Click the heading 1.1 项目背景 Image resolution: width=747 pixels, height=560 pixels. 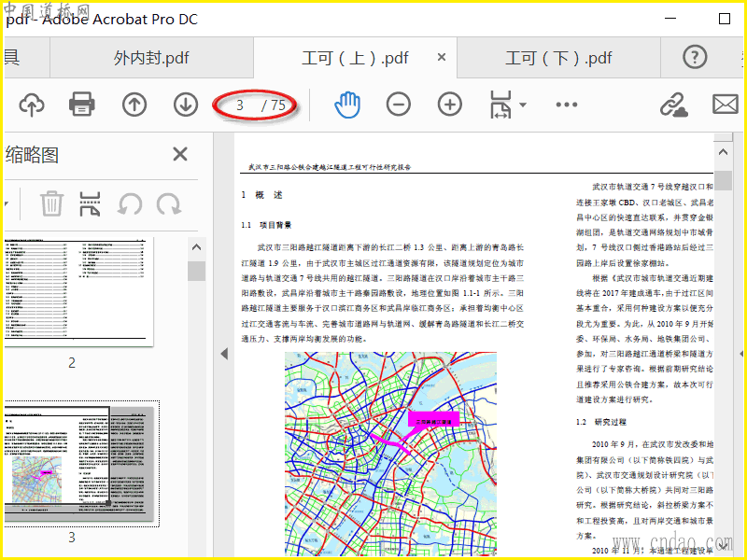[267, 225]
